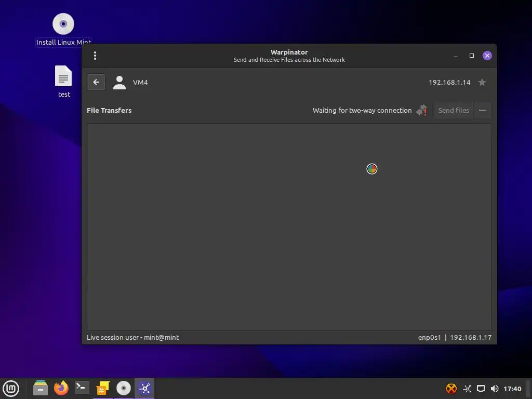Click local IP 192.168.1.17 in status bar
532x399 pixels.
tap(471, 338)
